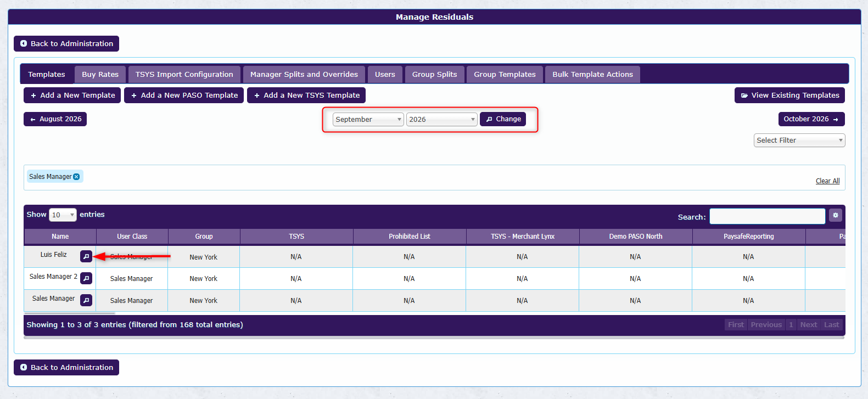Open the year dropdown showing 2026

[442, 119]
